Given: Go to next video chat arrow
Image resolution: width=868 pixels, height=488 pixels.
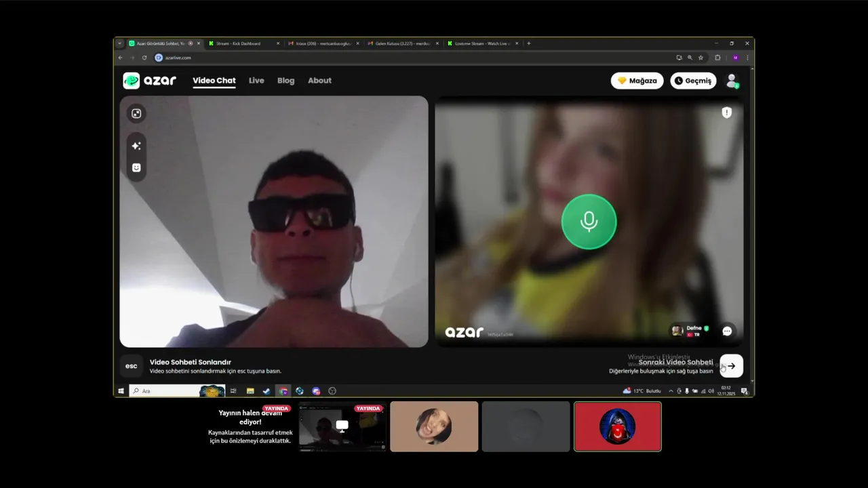Looking at the screenshot, I should coord(732,366).
